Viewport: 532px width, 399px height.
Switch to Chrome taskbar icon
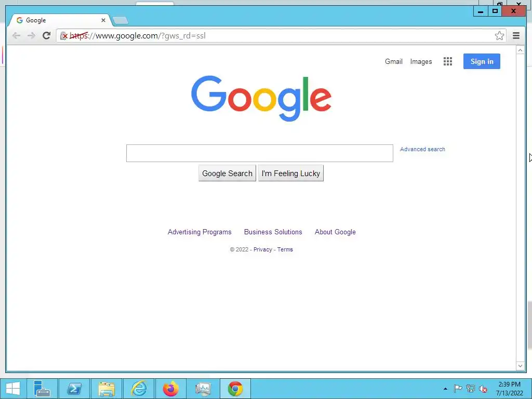click(x=235, y=389)
